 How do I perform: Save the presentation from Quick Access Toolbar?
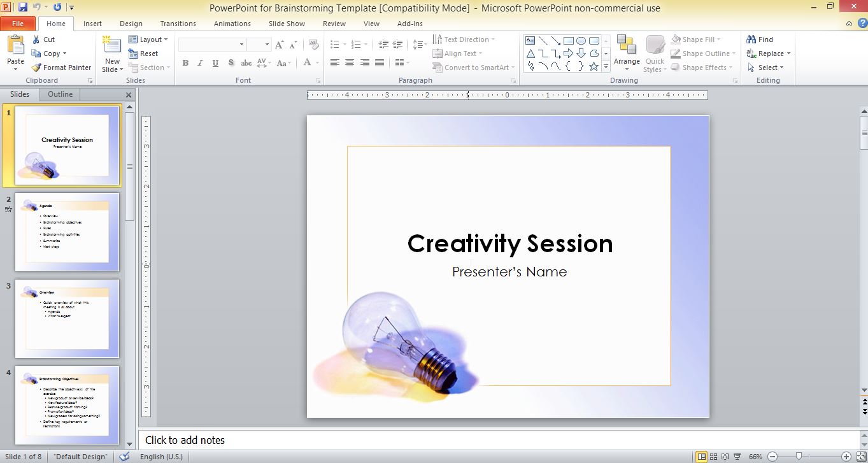23,8
